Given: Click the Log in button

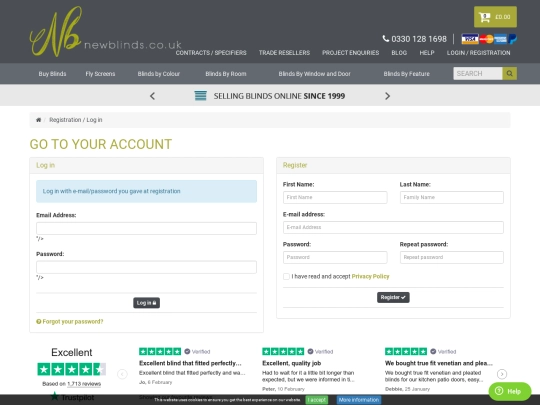Looking at the screenshot, I should pyautogui.click(x=146, y=303).
